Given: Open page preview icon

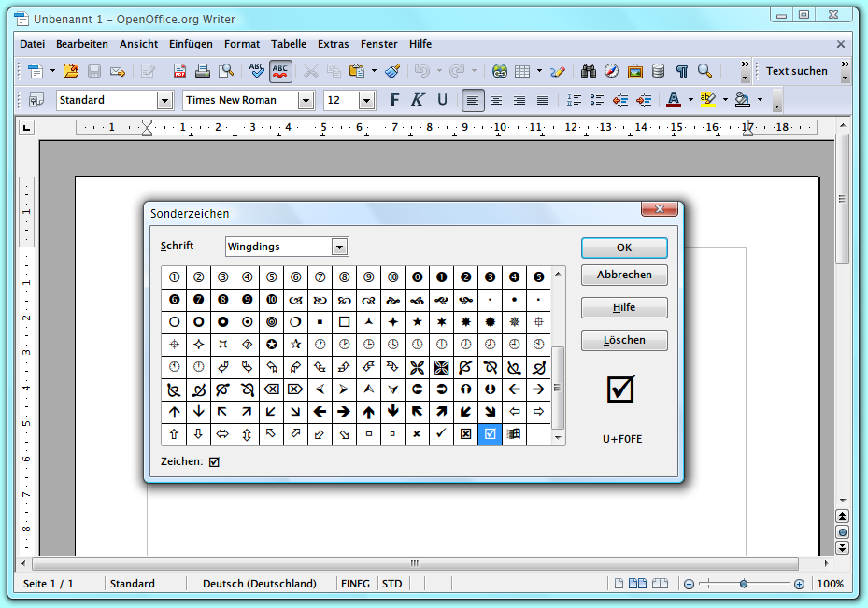Looking at the screenshot, I should pyautogui.click(x=226, y=71).
